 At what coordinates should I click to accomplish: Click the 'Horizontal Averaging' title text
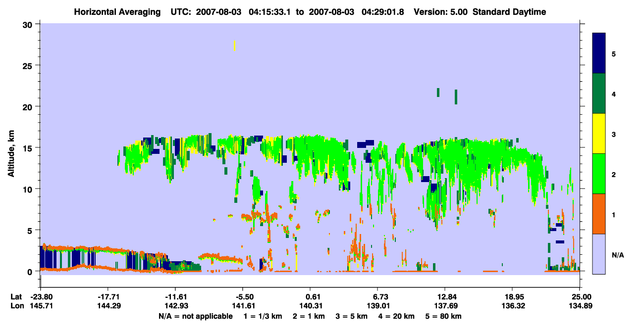[116, 12]
